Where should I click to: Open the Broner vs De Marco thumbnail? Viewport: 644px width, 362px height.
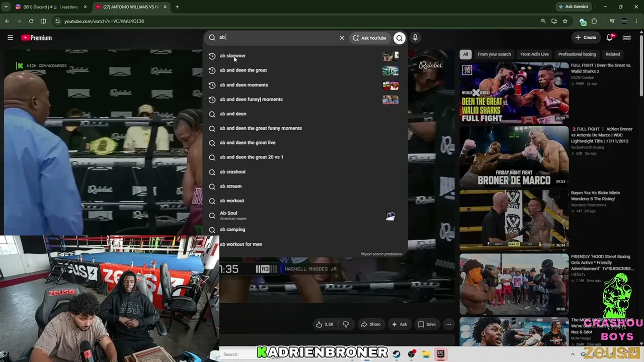[514, 156]
